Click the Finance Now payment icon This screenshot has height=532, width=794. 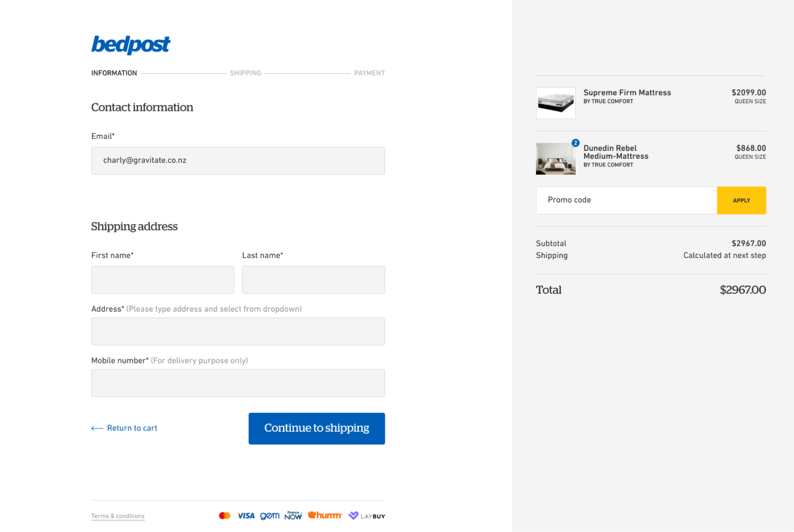(293, 515)
